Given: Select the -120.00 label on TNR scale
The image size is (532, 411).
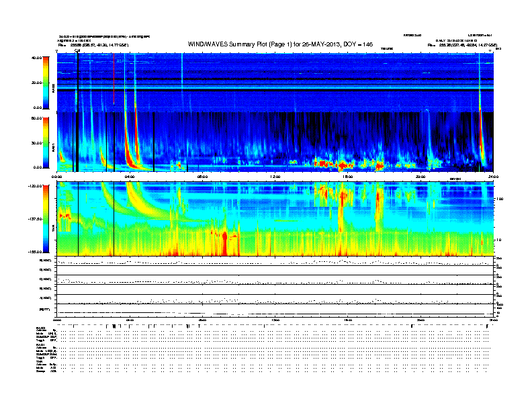Looking at the screenshot, I should coord(35,186).
